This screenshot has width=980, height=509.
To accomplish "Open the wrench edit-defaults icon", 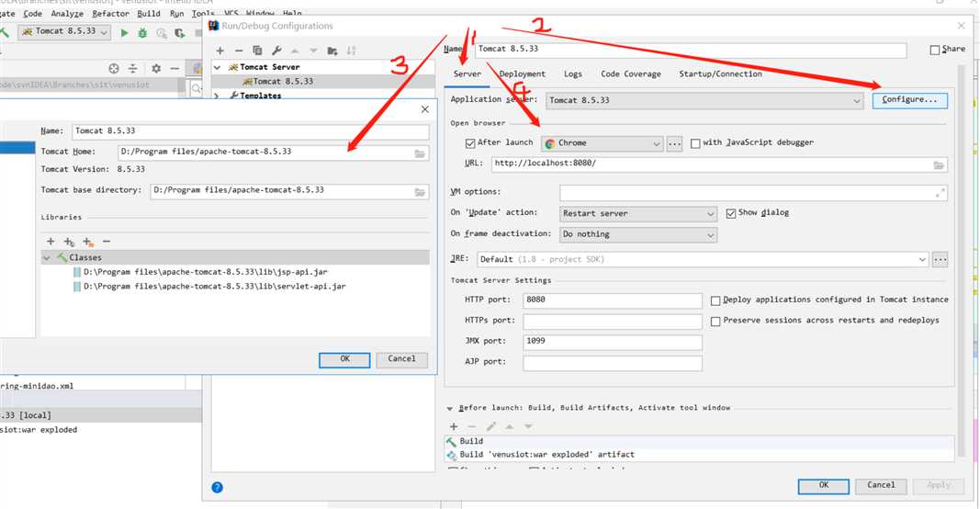I will click(276, 51).
